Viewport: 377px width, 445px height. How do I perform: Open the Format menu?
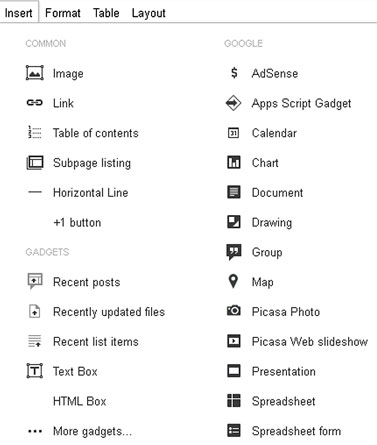63,13
